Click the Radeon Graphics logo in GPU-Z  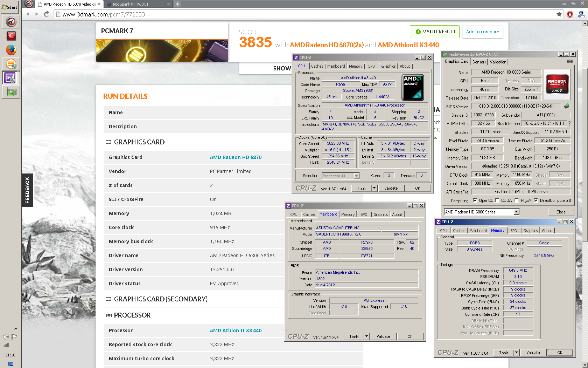[557, 84]
